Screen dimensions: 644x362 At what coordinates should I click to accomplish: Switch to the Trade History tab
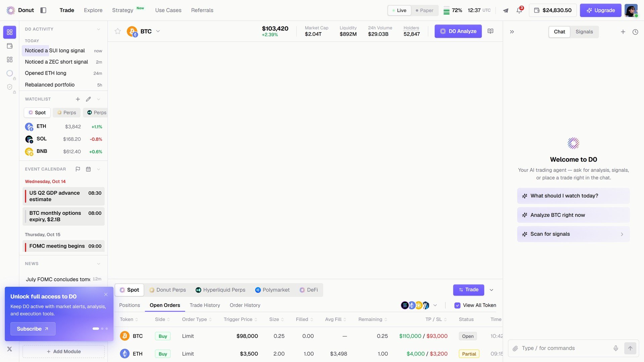[205, 305]
